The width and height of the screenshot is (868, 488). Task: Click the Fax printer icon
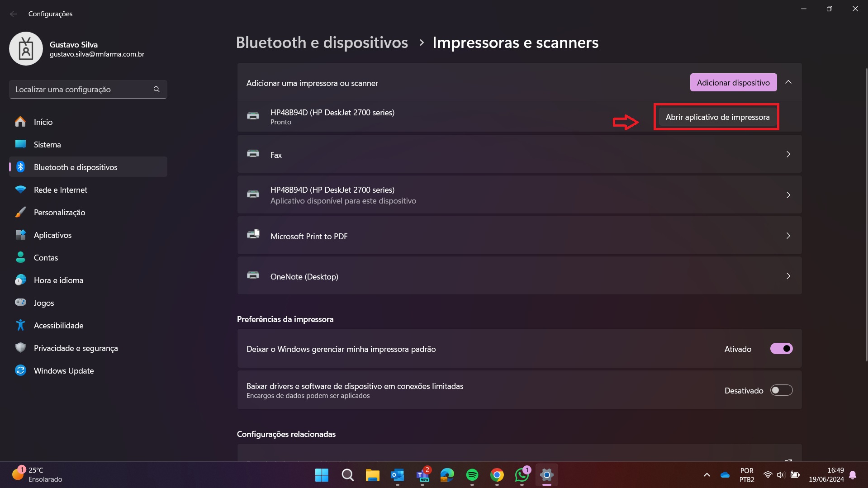[x=253, y=154]
